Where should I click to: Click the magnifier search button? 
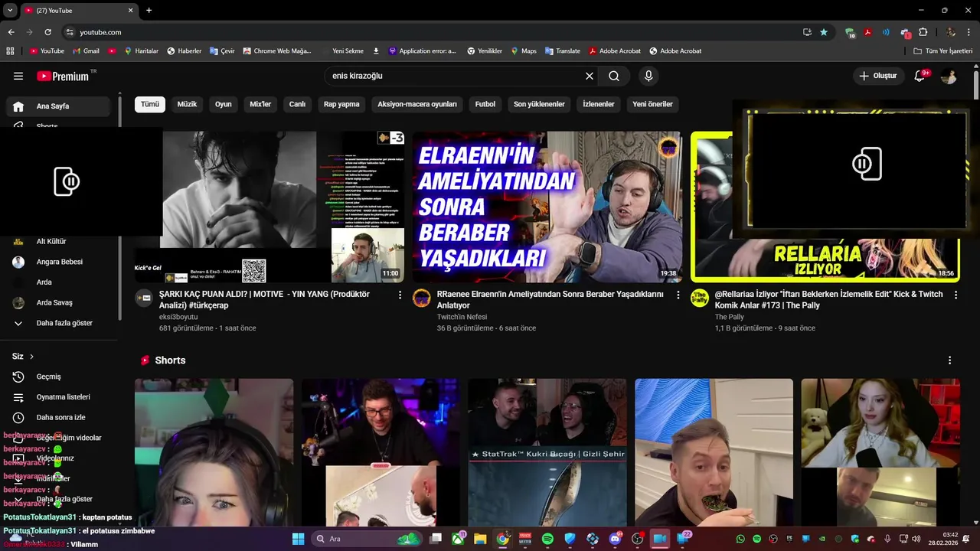tap(614, 76)
